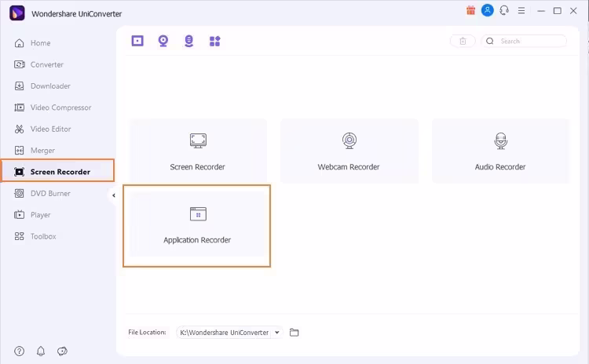589x364 pixels.
Task: Select the screen record toolbar icon
Action: point(137,41)
